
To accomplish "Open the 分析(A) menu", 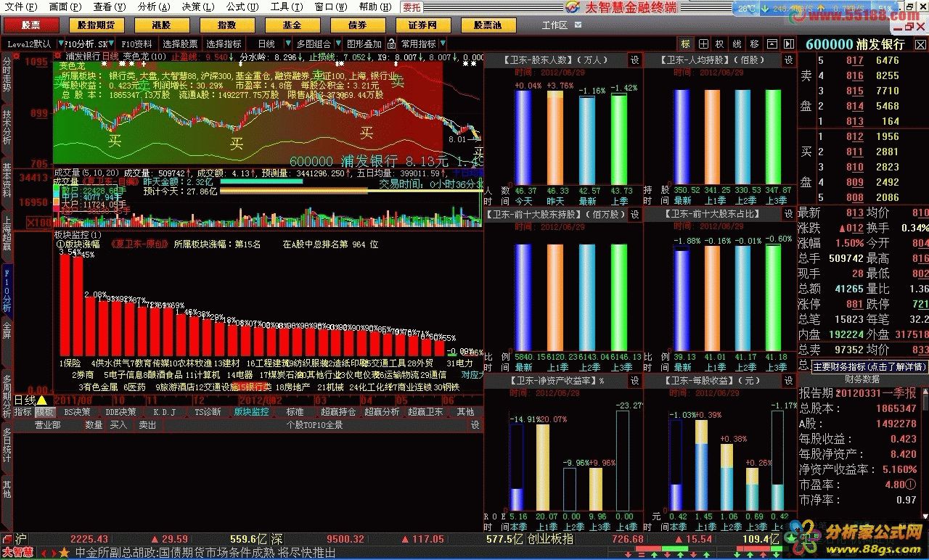I will click(154, 7).
